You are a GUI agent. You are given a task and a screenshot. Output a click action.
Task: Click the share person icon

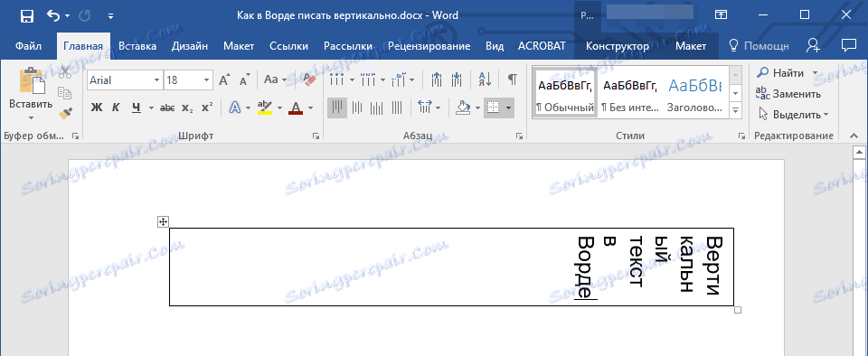point(813,46)
